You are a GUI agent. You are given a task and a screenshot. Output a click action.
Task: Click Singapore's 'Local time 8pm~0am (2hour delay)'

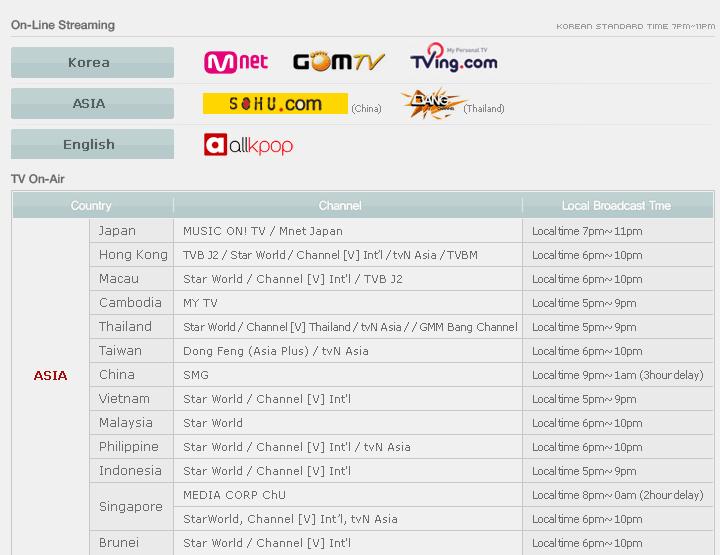[618, 494]
